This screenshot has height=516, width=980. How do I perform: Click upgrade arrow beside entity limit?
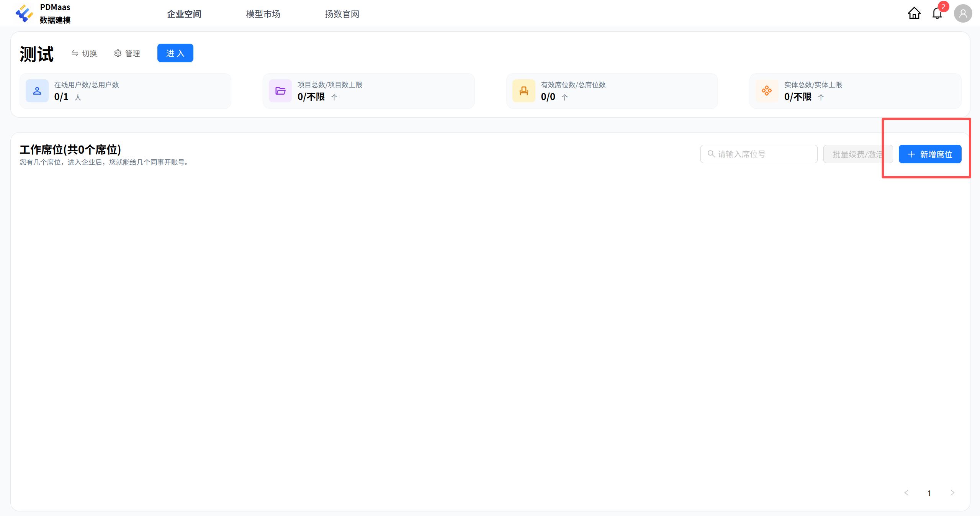(x=821, y=97)
